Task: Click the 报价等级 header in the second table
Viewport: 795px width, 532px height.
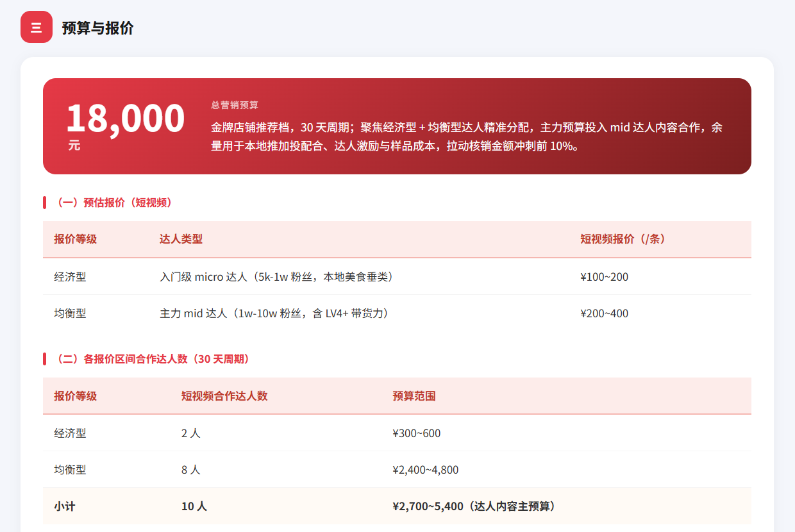Action: [x=75, y=396]
